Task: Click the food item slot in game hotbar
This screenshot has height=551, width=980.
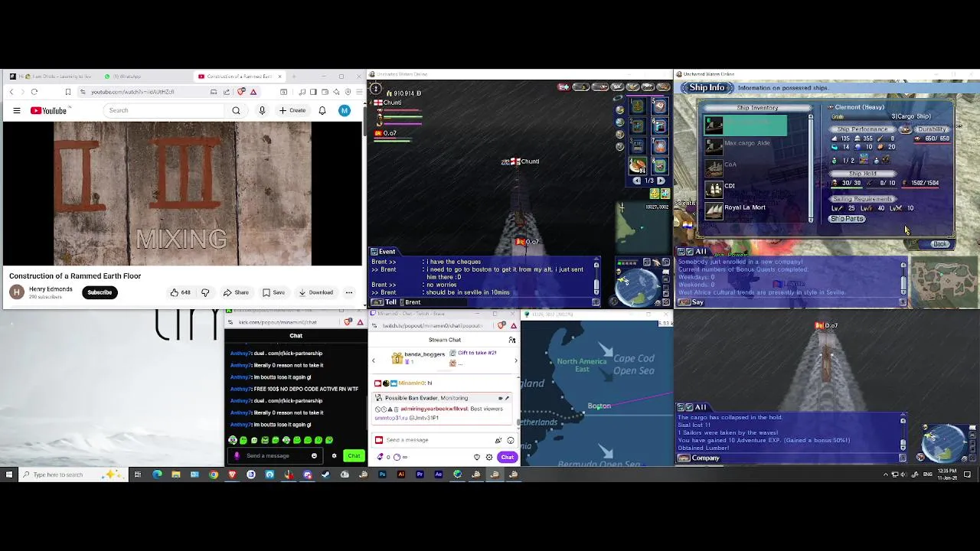Action: pyautogui.click(x=638, y=165)
